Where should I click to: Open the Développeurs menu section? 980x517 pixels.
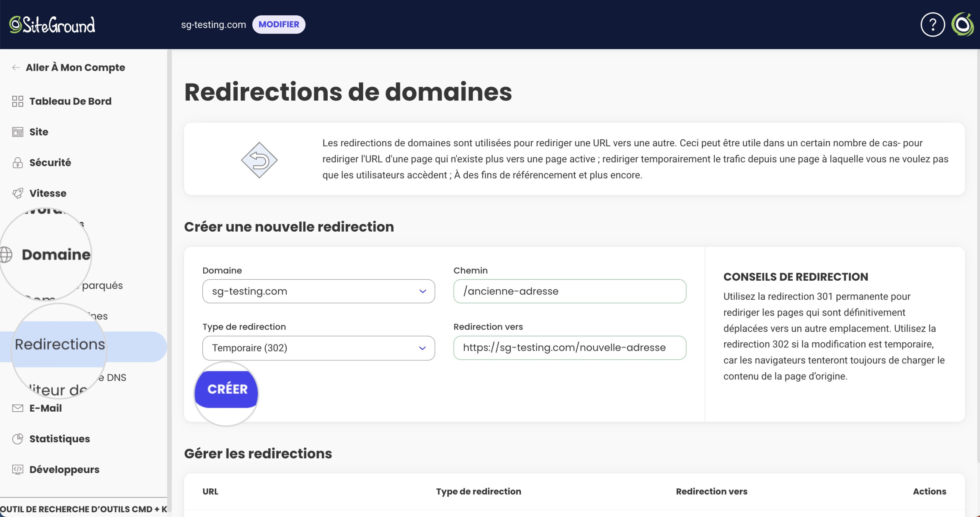pyautogui.click(x=64, y=470)
